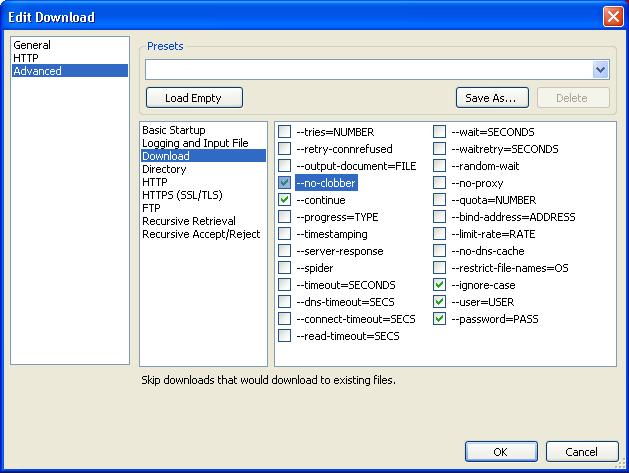Viewport: 629px width, 473px height.
Task: Toggle the --no-clobber checkbox
Action: [x=285, y=183]
